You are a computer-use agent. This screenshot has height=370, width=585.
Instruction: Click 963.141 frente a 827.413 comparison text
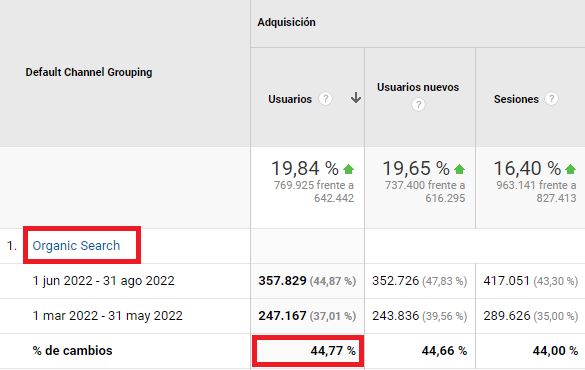[536, 192]
